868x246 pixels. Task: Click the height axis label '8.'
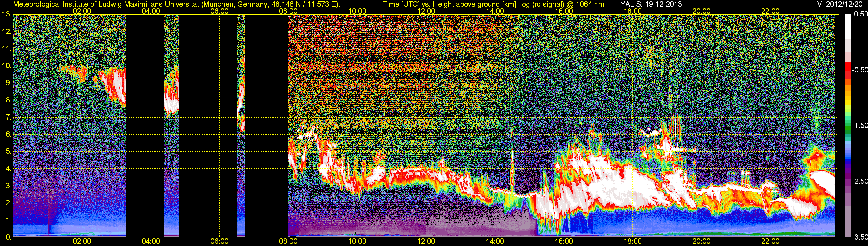tap(8, 100)
